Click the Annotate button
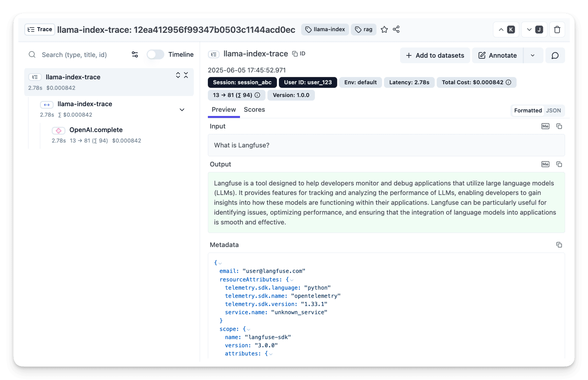This screenshot has width=588, height=380. click(x=498, y=55)
